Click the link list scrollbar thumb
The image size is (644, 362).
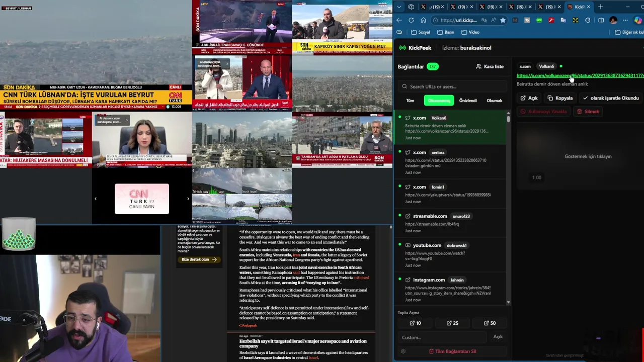pyautogui.click(x=508, y=119)
